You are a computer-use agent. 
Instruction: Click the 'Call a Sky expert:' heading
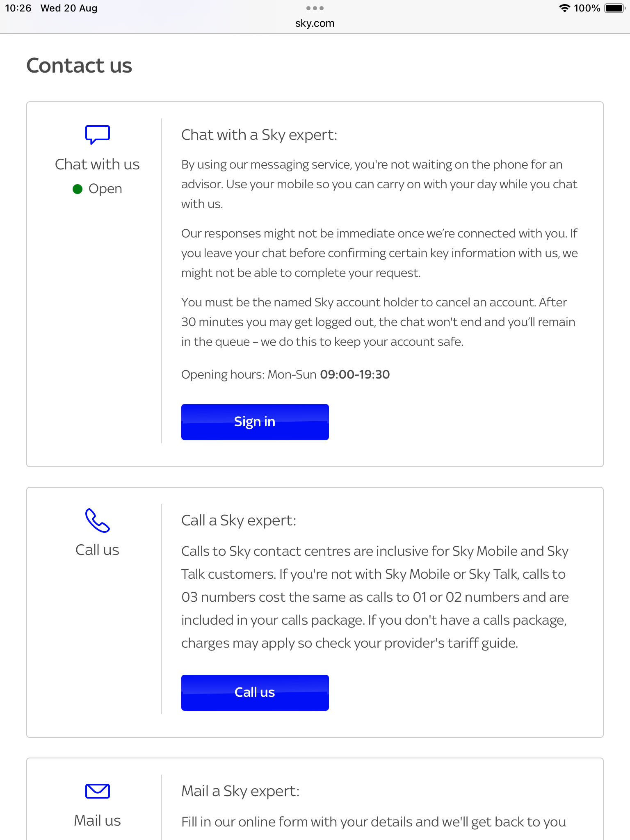click(x=239, y=520)
